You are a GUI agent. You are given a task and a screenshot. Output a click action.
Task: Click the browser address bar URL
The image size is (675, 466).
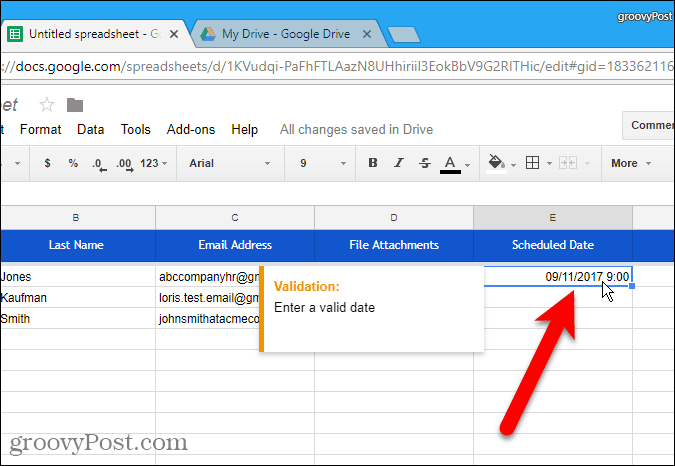click(x=338, y=67)
